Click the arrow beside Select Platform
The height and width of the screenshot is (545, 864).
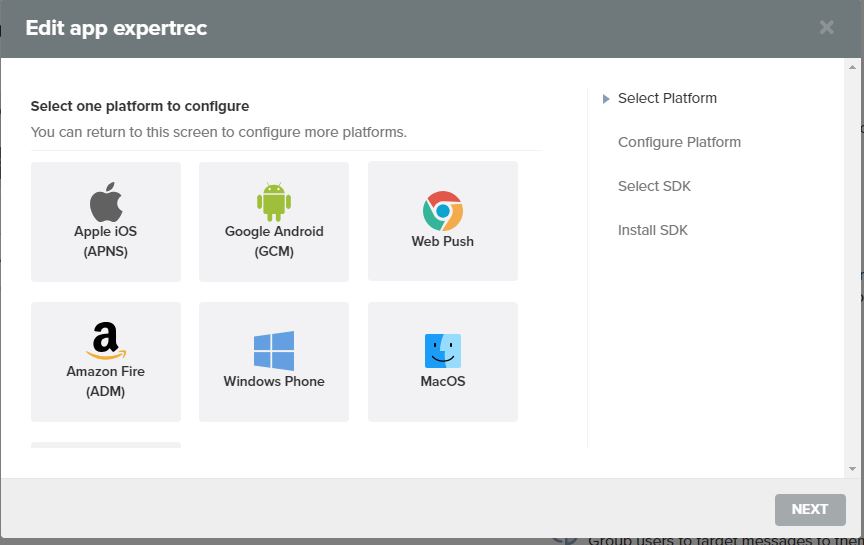606,99
